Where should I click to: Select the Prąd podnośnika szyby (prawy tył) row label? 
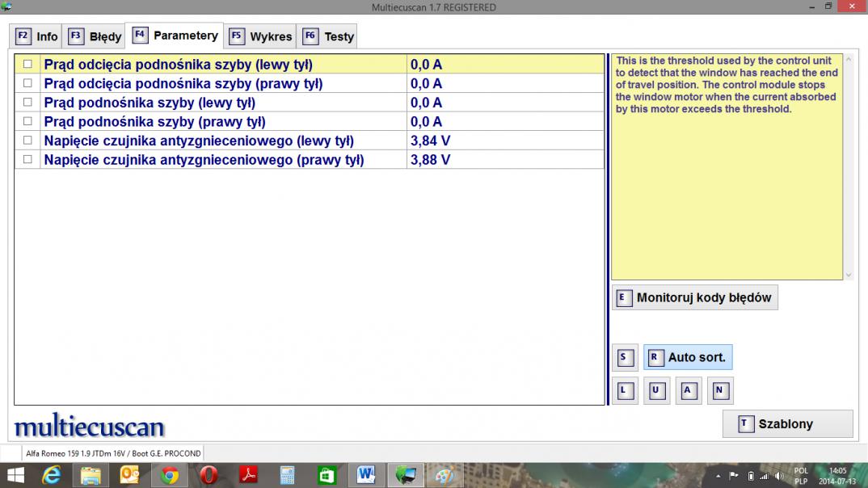(x=154, y=122)
